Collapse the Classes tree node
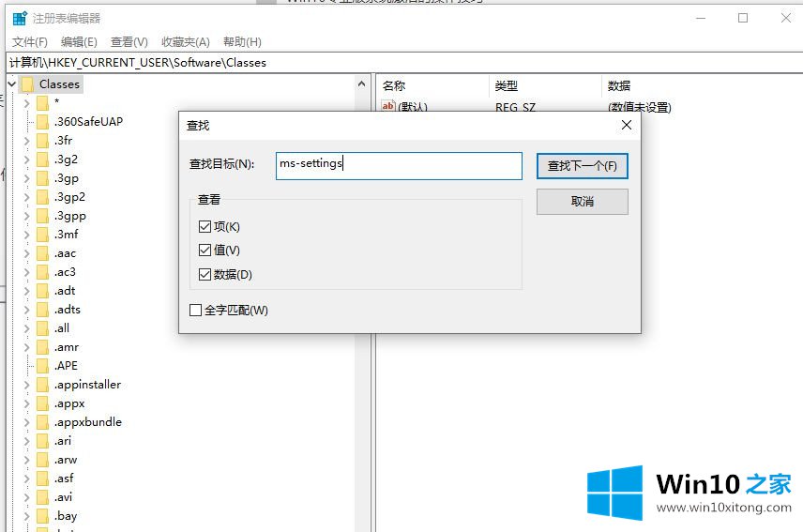The width and height of the screenshot is (803, 532). pos(12,84)
